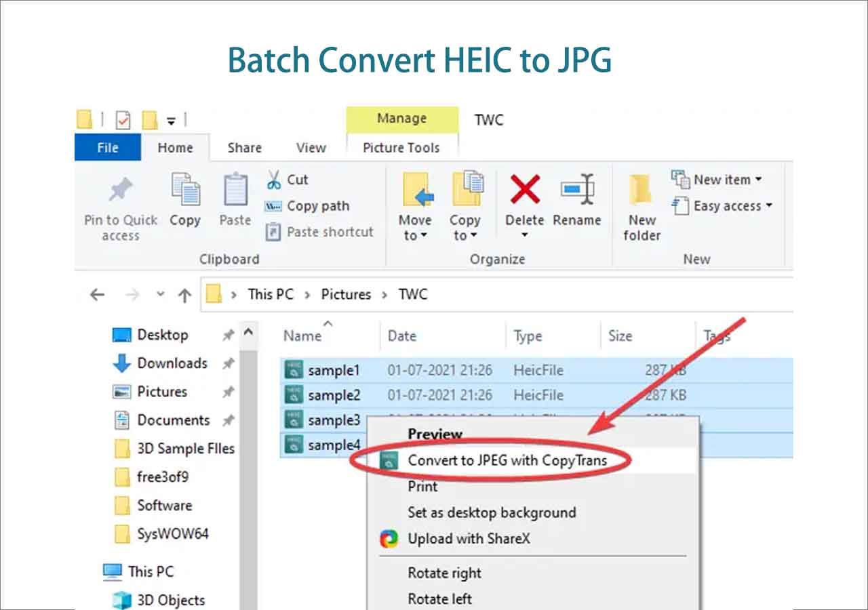The image size is (868, 610).
Task: Select Rotate right in context menu
Action: [445, 573]
